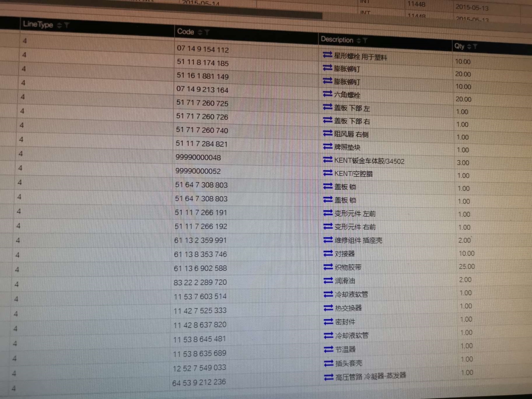Click swap icon beside 盖板 下部 右
The image size is (532, 399).
tap(328, 120)
